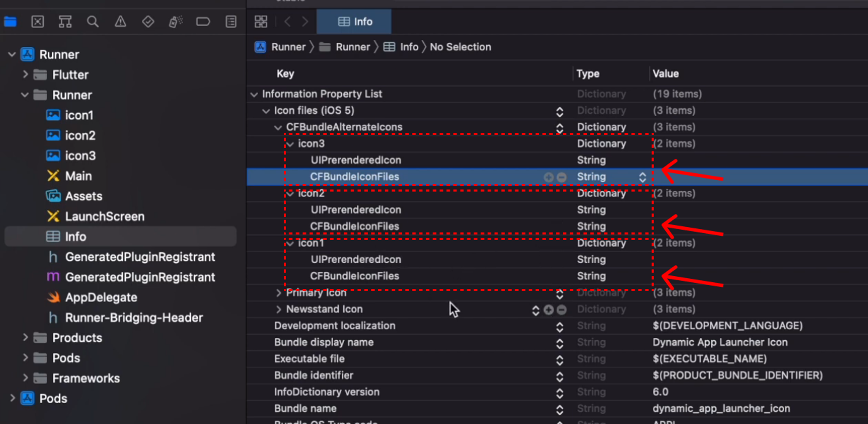Click Info in the jump bar
868x424 pixels.
[401, 47]
